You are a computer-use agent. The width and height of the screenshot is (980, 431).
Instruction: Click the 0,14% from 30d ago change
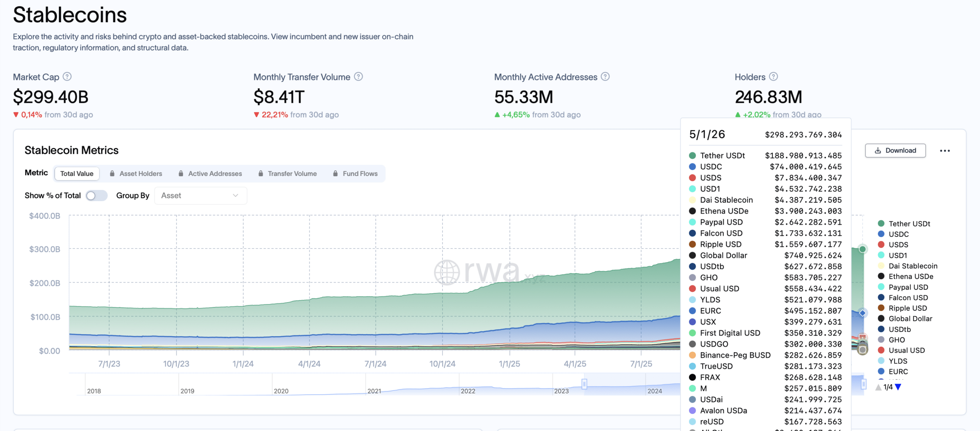click(x=53, y=115)
